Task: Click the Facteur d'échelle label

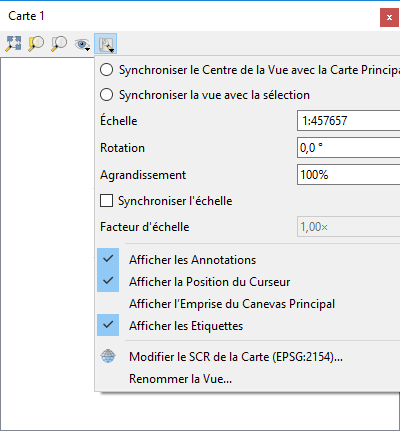Action: [145, 227]
